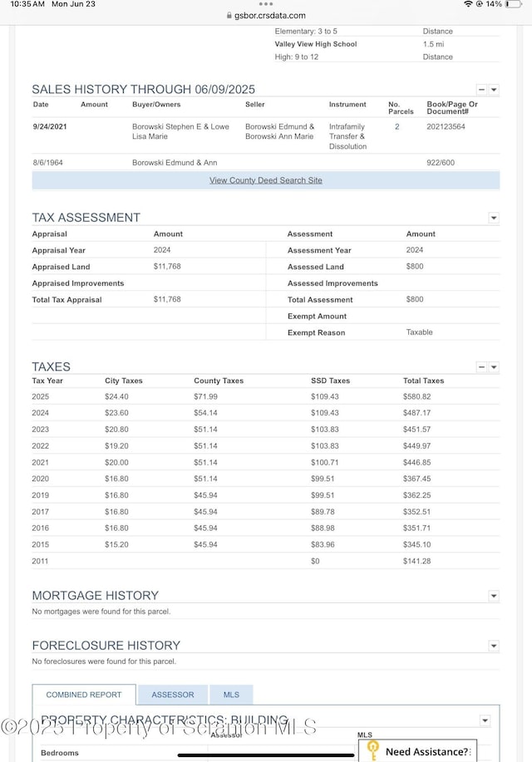This screenshot has height=762, width=532.
Task: Tap the gsbor.crsdata.com address bar
Action: [266, 16]
